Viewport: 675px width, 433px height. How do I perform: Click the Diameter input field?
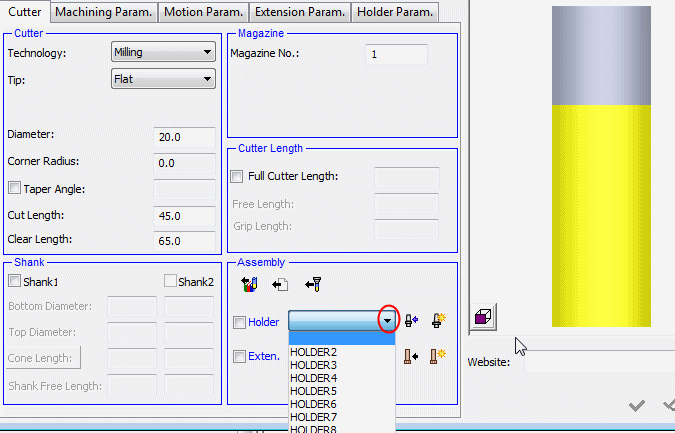point(184,137)
